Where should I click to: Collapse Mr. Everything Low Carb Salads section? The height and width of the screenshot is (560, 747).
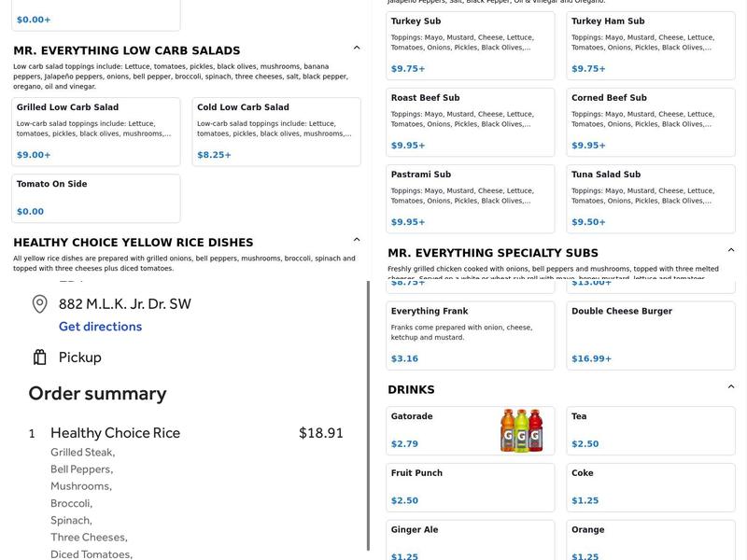(x=357, y=48)
